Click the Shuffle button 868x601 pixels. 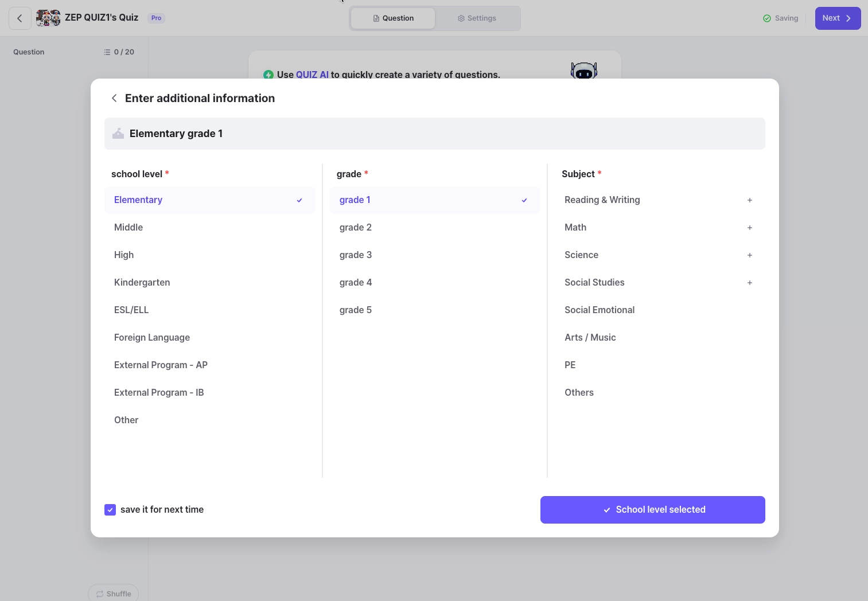[x=113, y=594]
